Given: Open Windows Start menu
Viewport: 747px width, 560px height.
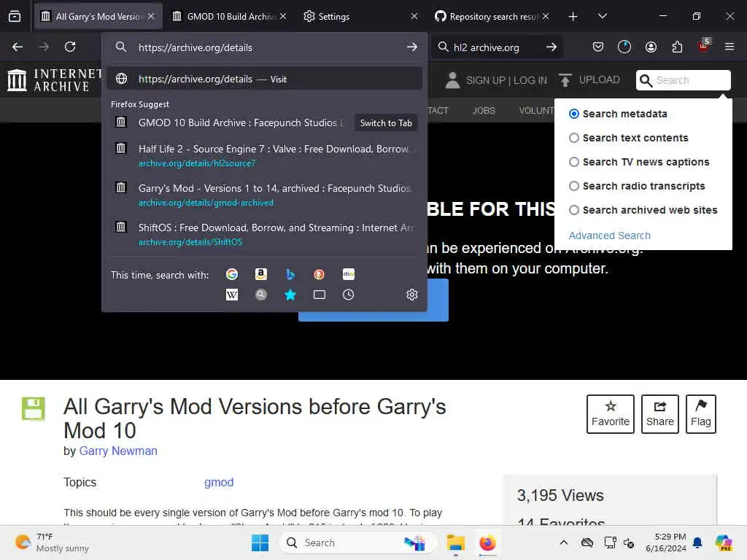Looking at the screenshot, I should click(260, 542).
